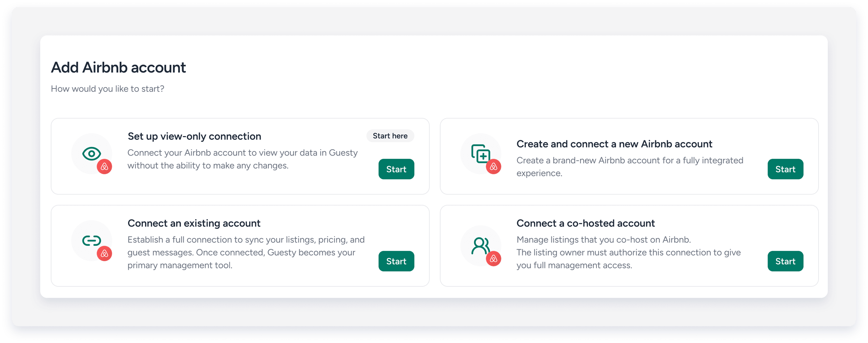Click 'Connect a co-hosted account' title

pos(585,223)
